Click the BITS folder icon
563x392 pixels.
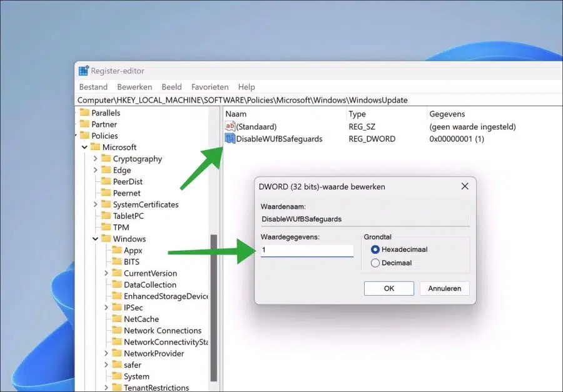(x=117, y=262)
